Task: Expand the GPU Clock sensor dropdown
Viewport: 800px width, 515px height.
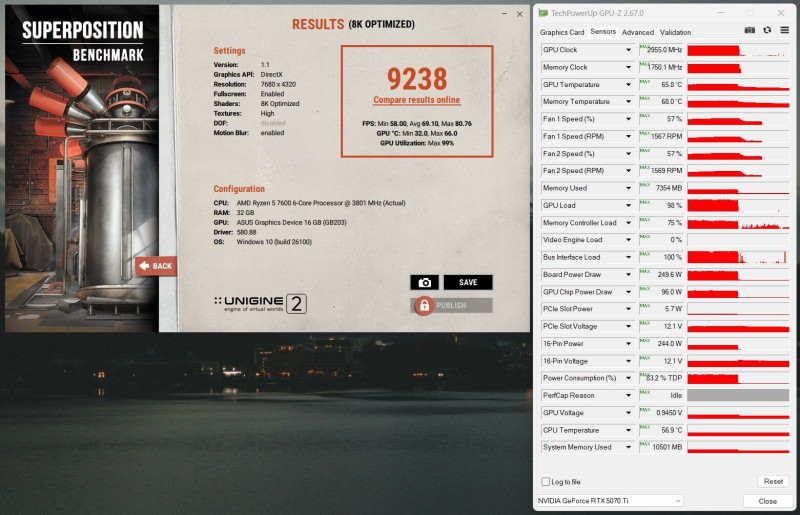Action: tap(628, 50)
